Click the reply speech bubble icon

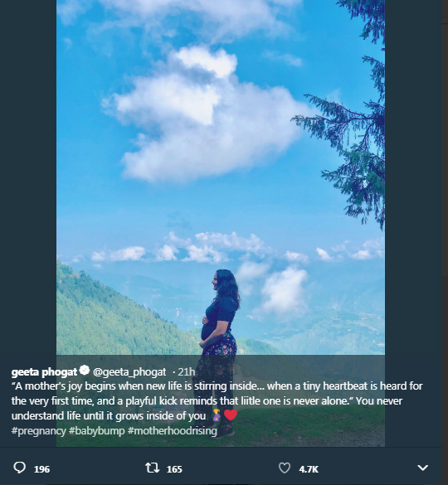20,468
